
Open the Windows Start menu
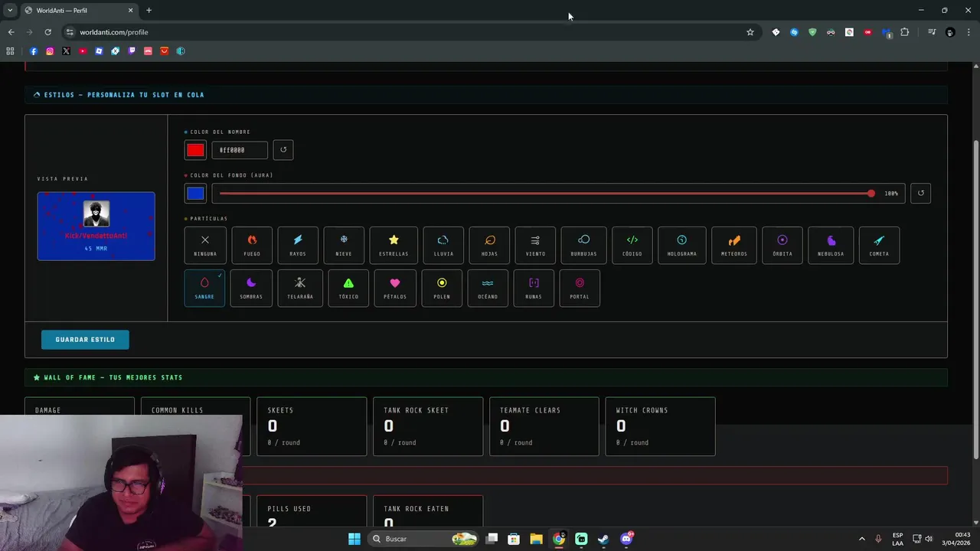coord(354,539)
